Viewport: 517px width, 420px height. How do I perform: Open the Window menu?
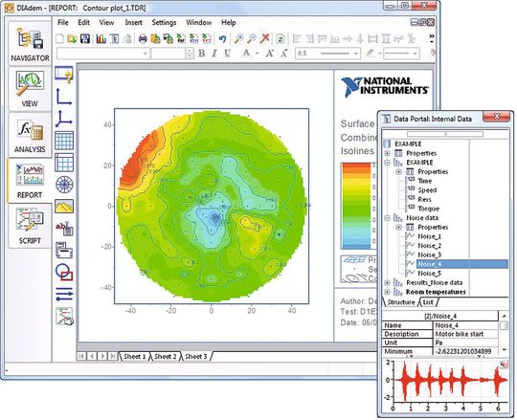[198, 22]
